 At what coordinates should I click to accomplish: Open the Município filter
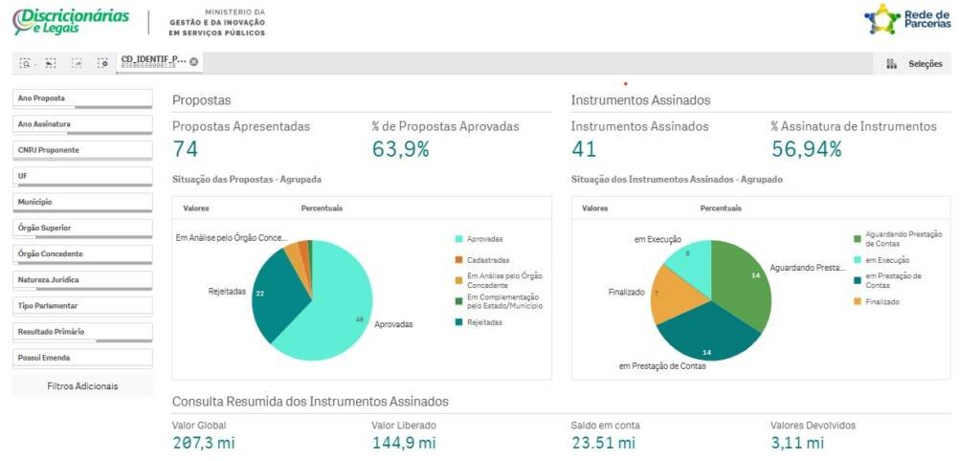pyautogui.click(x=82, y=203)
